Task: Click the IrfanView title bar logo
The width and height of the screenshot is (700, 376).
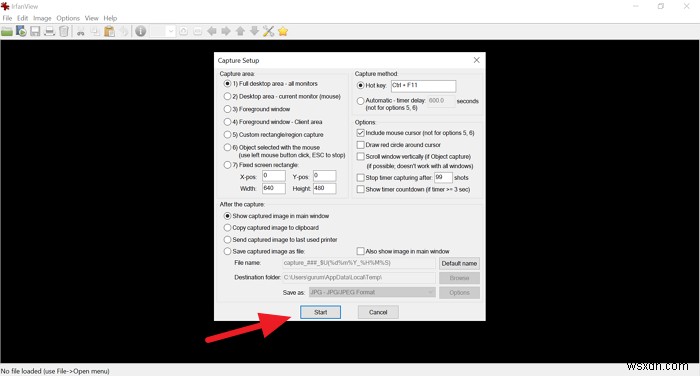Action: [5, 6]
